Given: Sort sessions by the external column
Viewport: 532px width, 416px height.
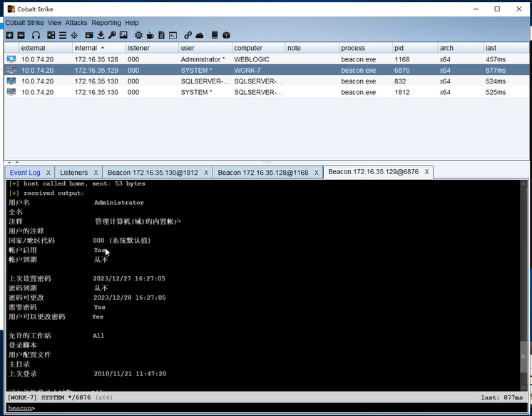Looking at the screenshot, I should [46, 48].
